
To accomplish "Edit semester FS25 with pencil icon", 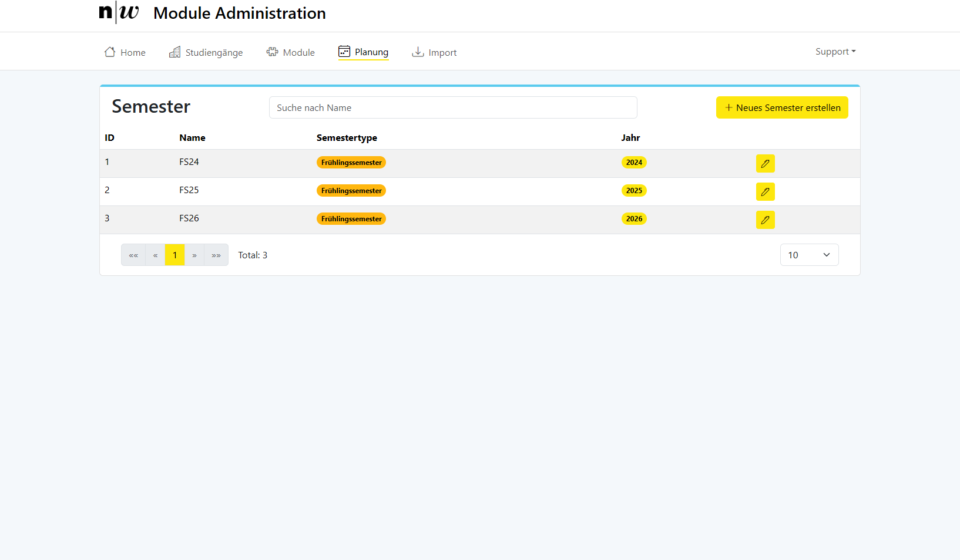I will [765, 191].
